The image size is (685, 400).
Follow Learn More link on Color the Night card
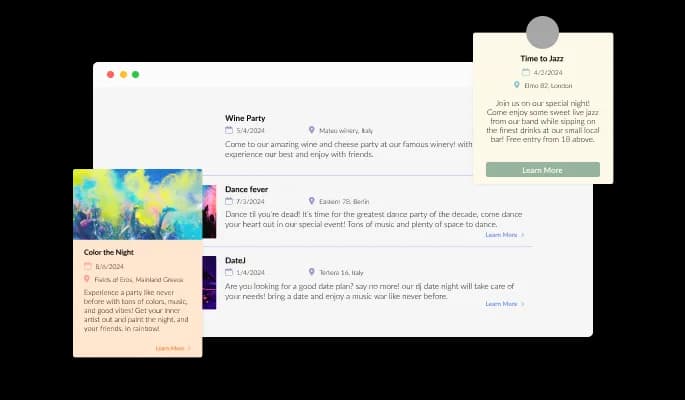[x=172, y=348]
